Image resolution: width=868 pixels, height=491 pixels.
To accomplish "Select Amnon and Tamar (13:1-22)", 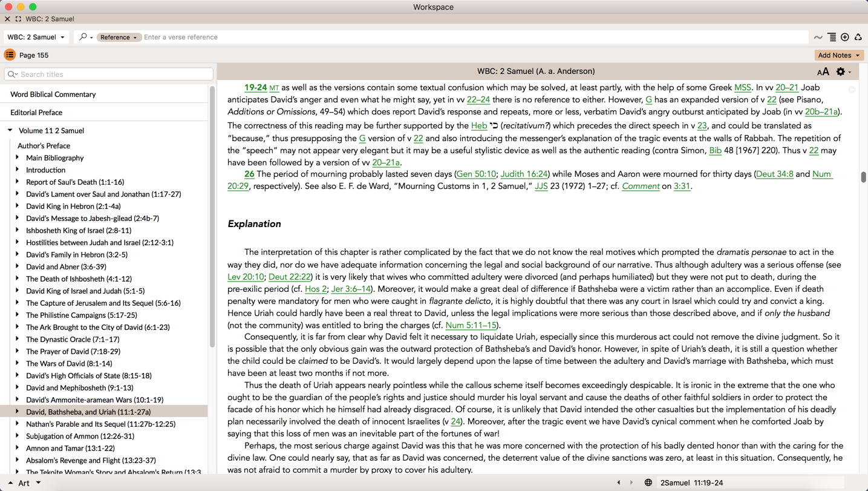I will pyautogui.click(x=70, y=449).
